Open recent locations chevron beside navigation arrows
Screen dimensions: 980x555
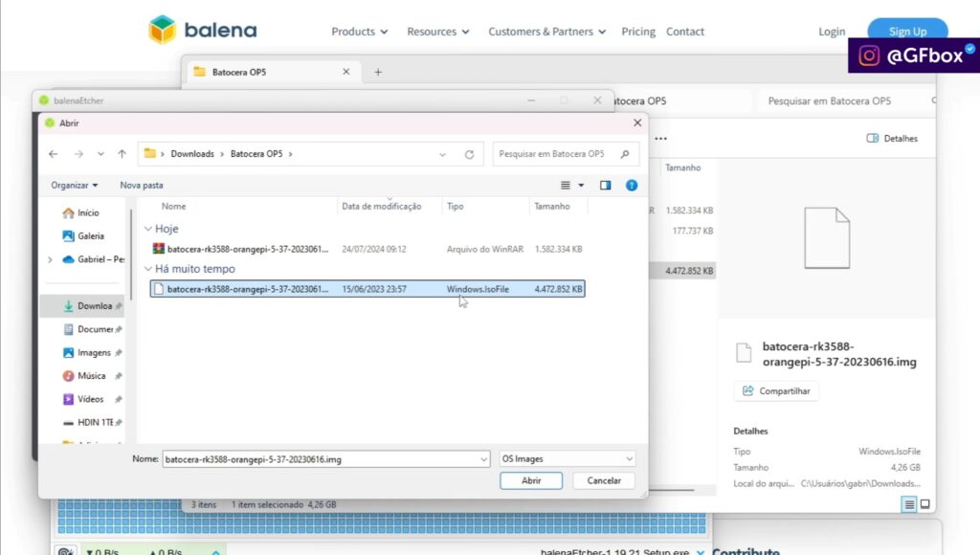(100, 154)
